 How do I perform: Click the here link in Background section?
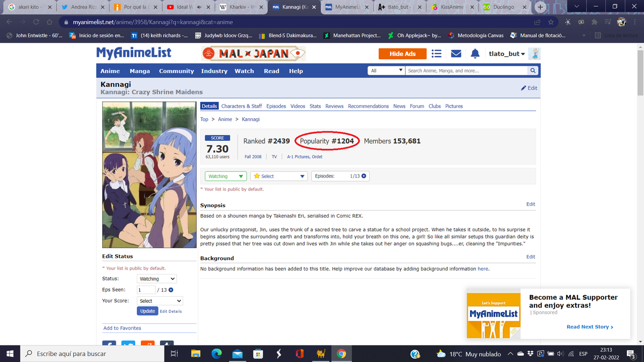pyautogui.click(x=482, y=268)
